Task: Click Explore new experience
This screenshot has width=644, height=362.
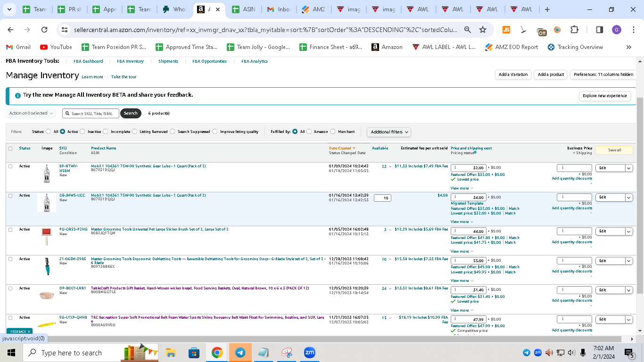Action: pos(605,96)
